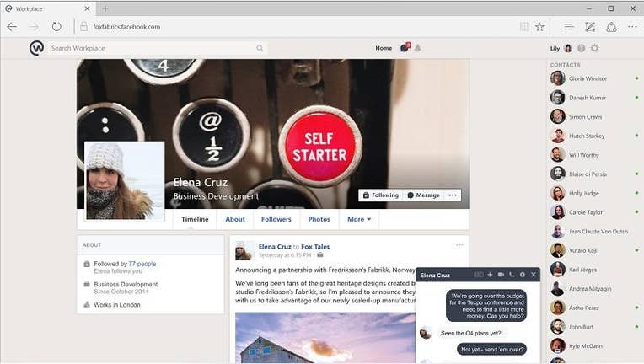Image resolution: width=644 pixels, height=364 pixels.
Task: Open the 77 people followers link
Action: 142,264
